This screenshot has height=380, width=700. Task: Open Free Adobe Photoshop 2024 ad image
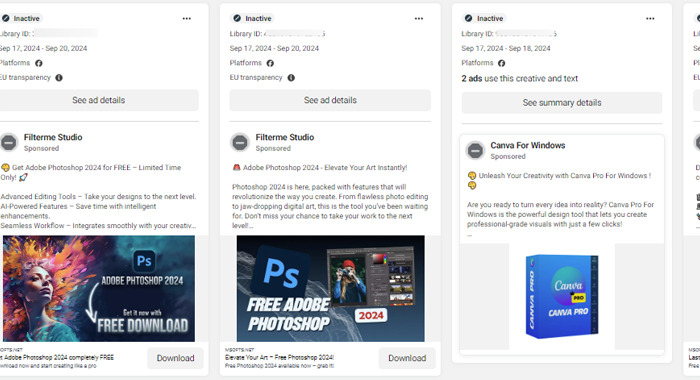tap(330, 288)
